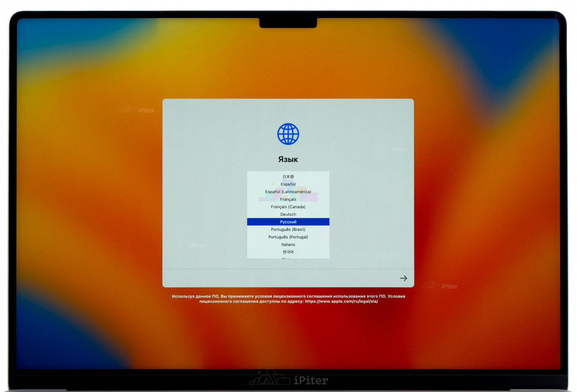
Task: Select the highlighted Русский language row
Action: tap(288, 222)
